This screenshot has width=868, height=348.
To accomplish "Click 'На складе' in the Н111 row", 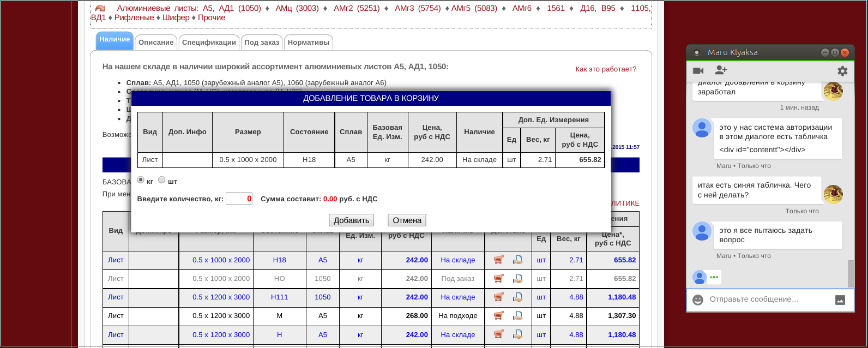I will [x=458, y=297].
